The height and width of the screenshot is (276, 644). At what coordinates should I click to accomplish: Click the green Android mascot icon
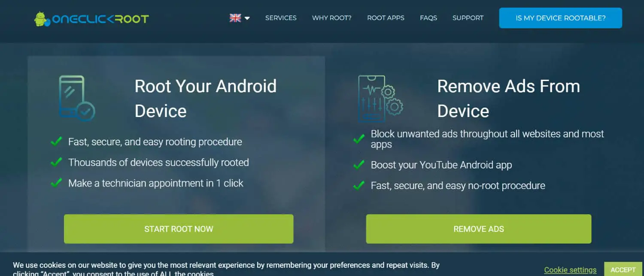[x=42, y=18]
